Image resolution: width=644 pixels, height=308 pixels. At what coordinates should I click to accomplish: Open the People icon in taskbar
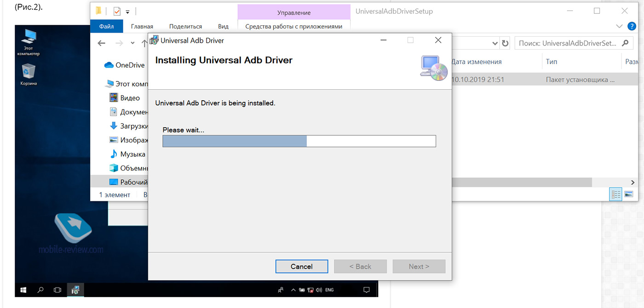point(281,290)
